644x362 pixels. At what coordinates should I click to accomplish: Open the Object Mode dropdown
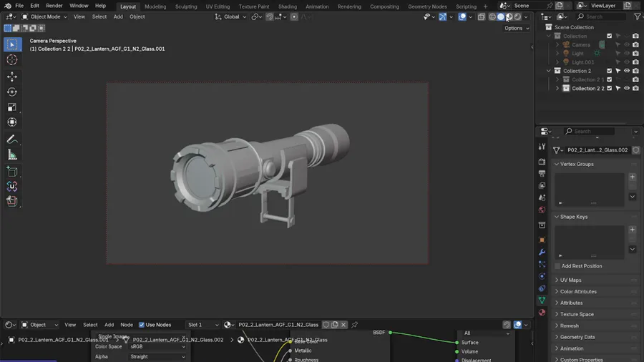pyautogui.click(x=44, y=17)
